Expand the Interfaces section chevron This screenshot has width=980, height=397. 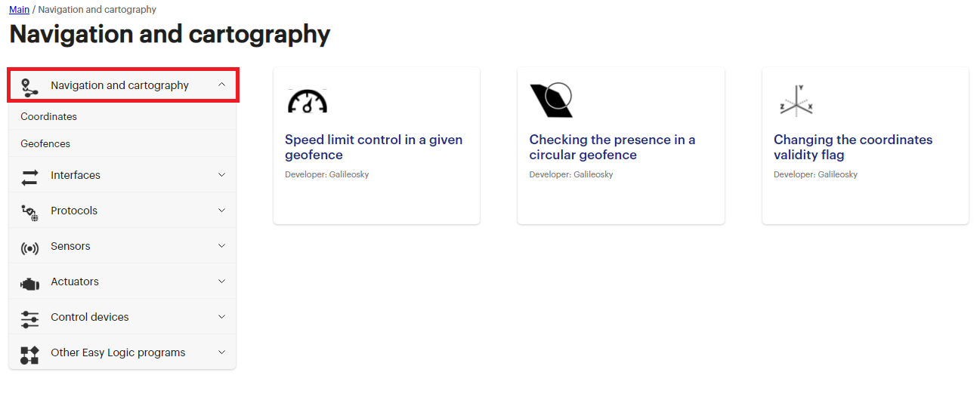[221, 175]
